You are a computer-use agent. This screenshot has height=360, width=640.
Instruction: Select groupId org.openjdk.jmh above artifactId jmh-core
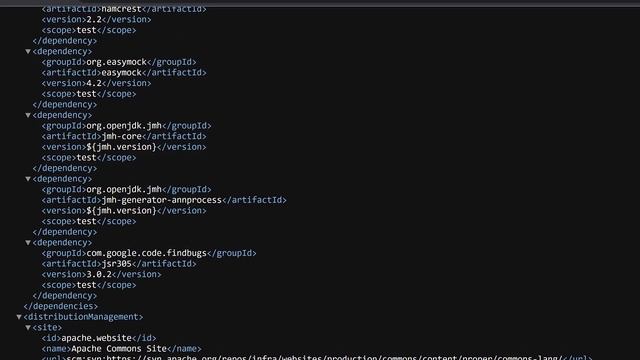[x=127, y=126]
